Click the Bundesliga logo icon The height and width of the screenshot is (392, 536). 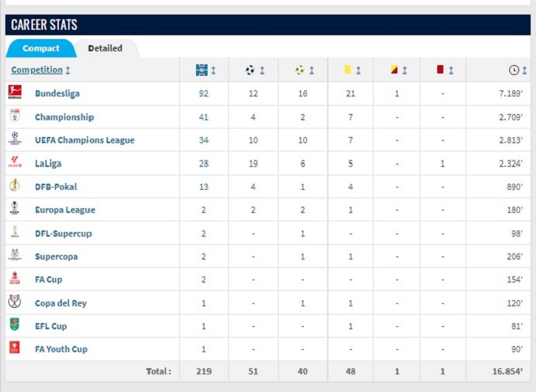coord(15,93)
